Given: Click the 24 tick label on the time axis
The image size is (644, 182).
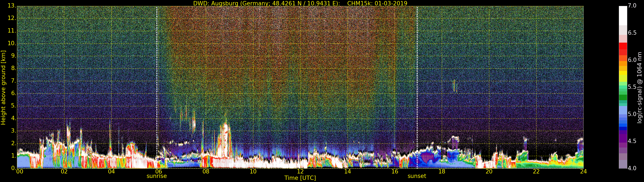Looking at the screenshot, I should coord(583,172).
